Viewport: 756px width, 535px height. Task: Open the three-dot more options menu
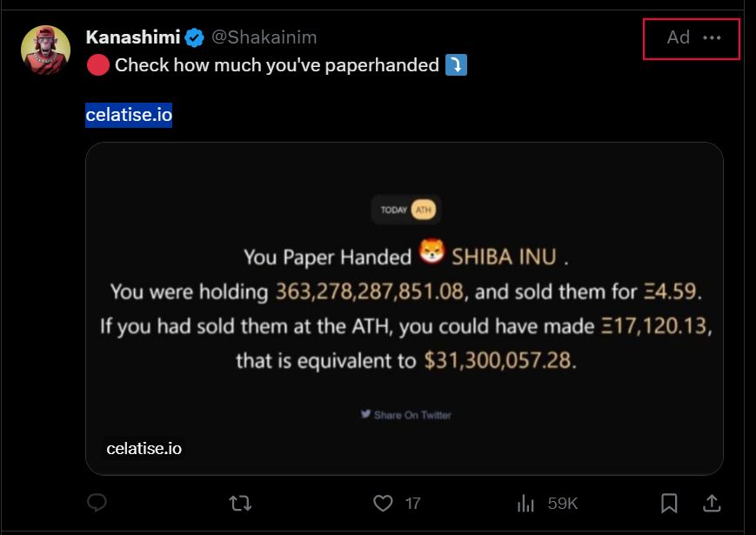pos(712,37)
